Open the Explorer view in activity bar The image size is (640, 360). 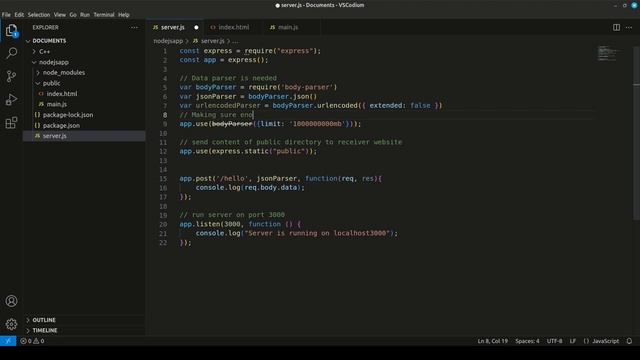11,30
